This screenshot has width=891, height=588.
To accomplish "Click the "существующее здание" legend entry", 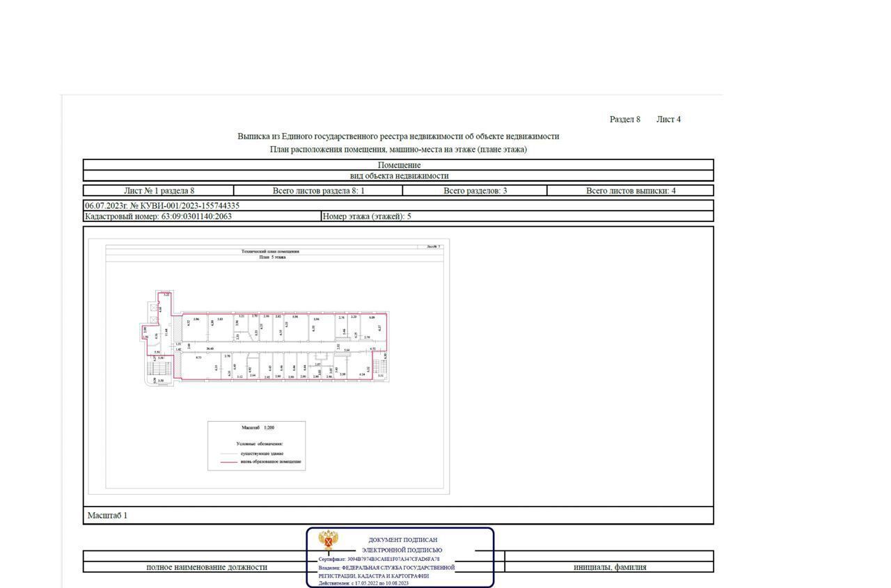I will coord(262,454).
